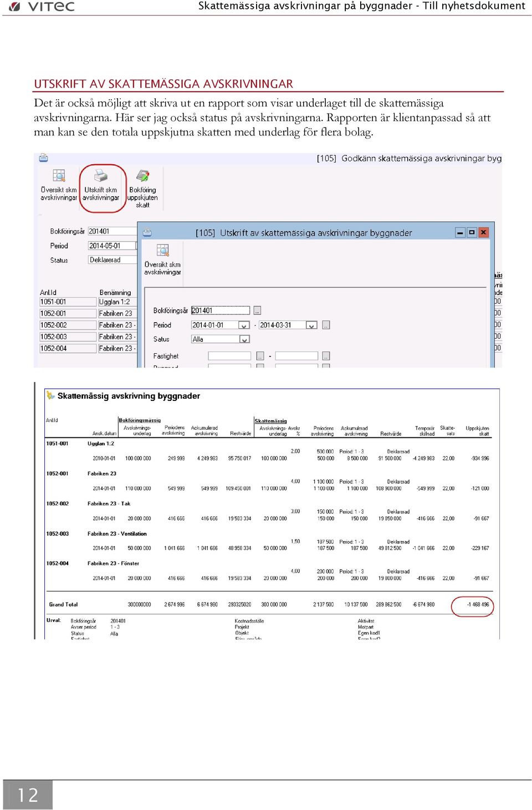Click the Utskrift skm avskrivningar printer icon
532x810 pixels.
point(100,176)
